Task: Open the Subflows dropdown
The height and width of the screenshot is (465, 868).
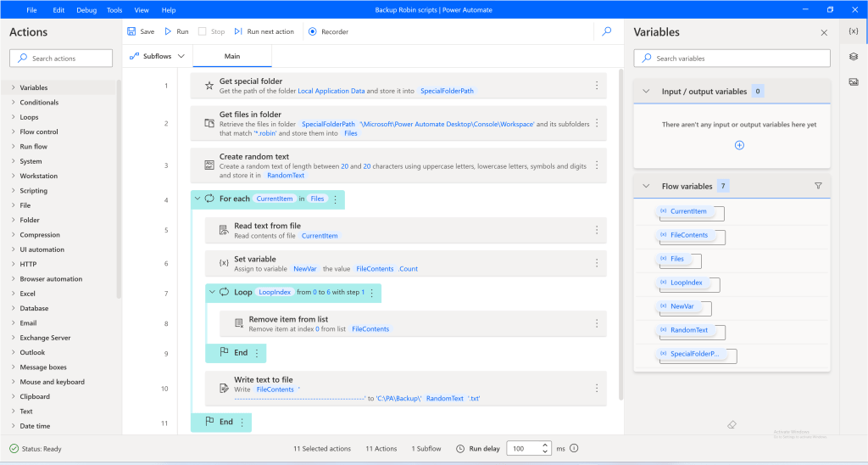Action: point(158,56)
